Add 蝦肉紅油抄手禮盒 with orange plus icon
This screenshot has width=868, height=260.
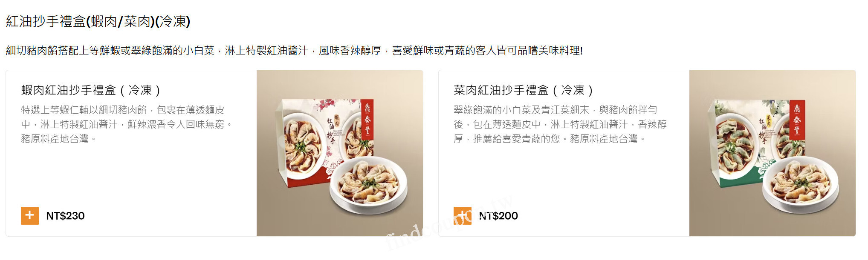click(x=30, y=216)
